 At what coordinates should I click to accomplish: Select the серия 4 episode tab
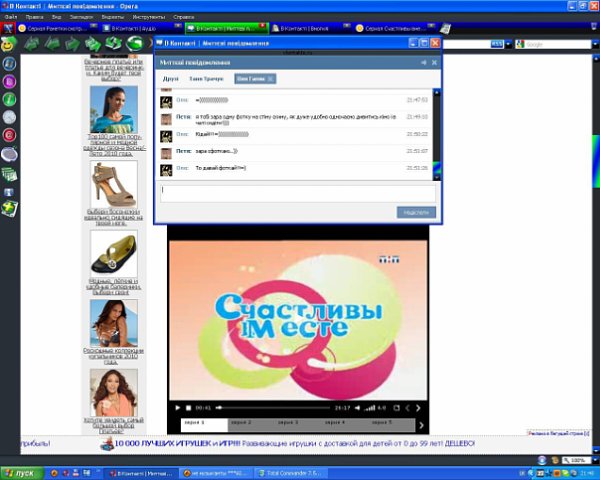point(337,424)
